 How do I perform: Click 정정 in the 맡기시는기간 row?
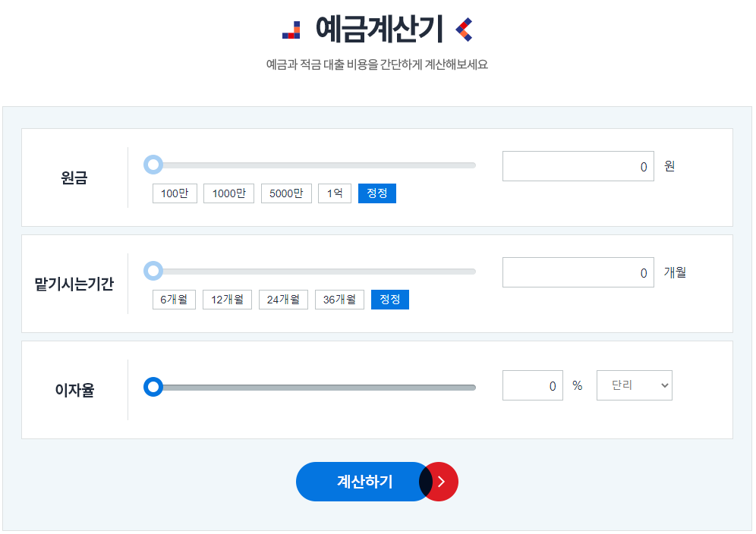(x=389, y=299)
